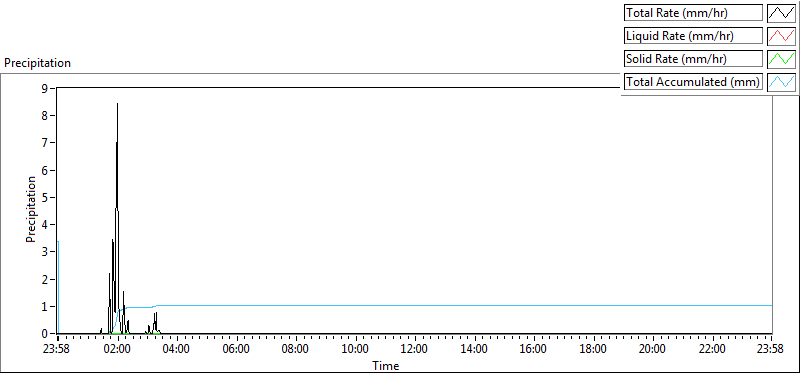Click the vertical Precipitation axis title

[x=31, y=209]
